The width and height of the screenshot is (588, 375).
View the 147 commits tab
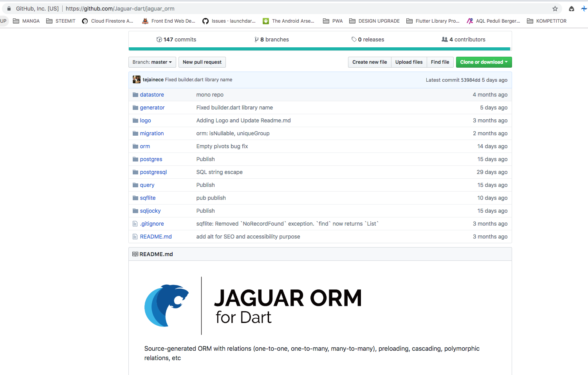(176, 39)
